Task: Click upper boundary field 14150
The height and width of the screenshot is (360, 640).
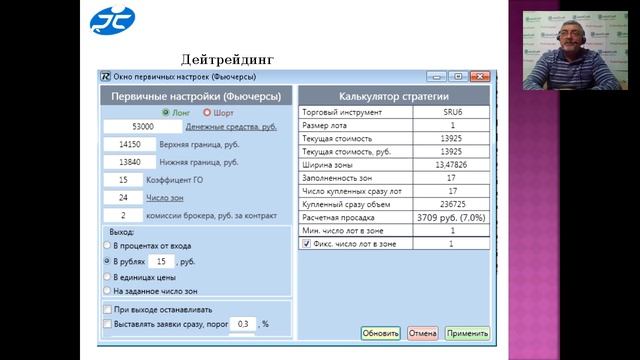Action: point(129,144)
